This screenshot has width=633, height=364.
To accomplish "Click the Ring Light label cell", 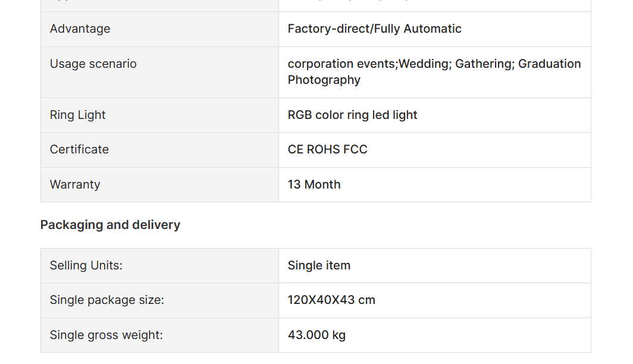I will pyautogui.click(x=159, y=115).
